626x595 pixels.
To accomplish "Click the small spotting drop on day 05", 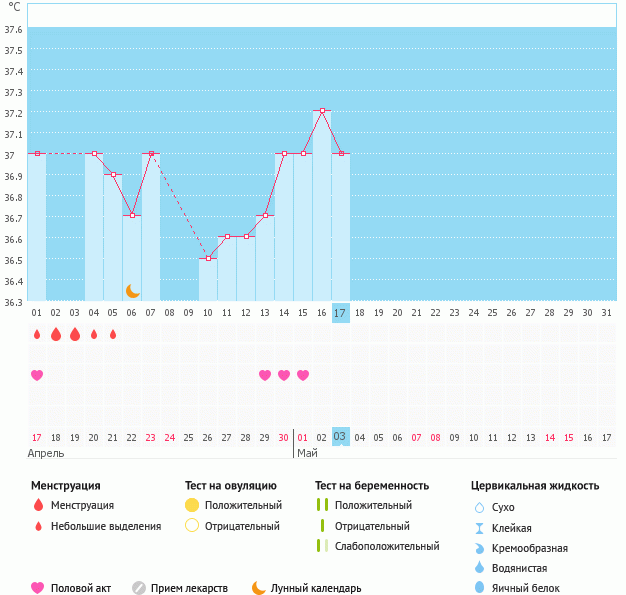I will pos(113,334).
